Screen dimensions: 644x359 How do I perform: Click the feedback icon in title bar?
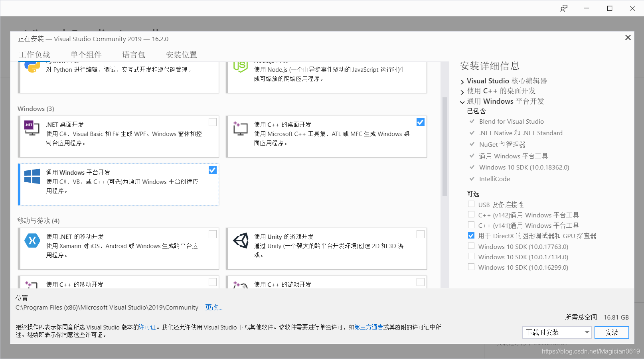(564, 8)
